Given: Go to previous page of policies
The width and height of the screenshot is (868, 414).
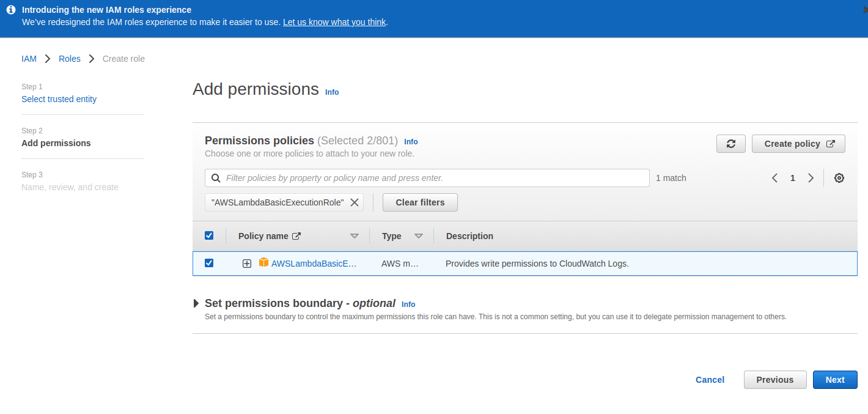Looking at the screenshot, I should coord(774,178).
